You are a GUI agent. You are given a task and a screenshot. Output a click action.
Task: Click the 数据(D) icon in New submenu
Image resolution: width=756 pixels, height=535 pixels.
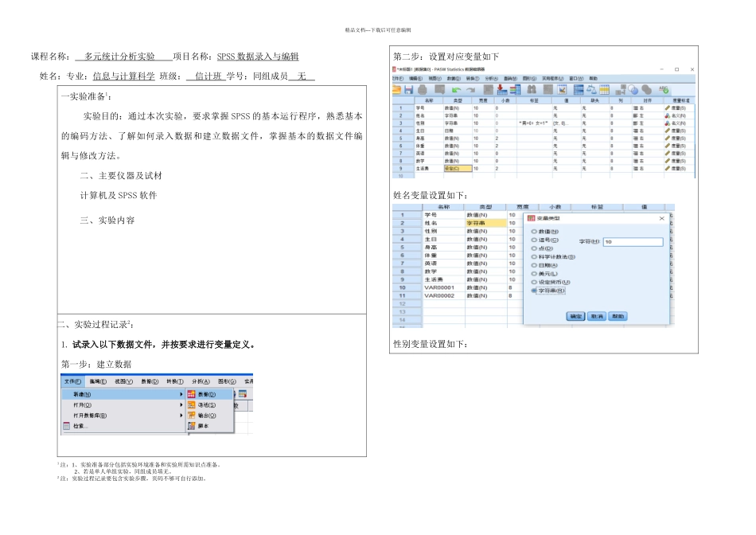pyautogui.click(x=192, y=395)
